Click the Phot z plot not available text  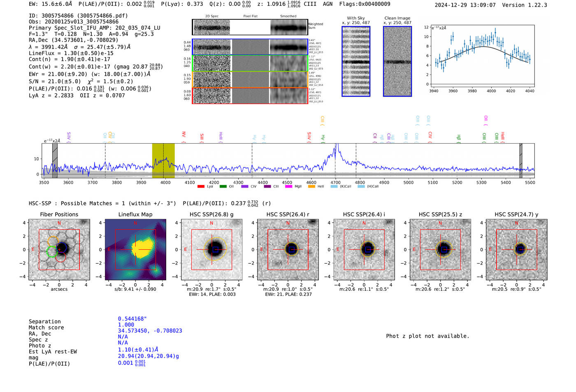(427, 336)
